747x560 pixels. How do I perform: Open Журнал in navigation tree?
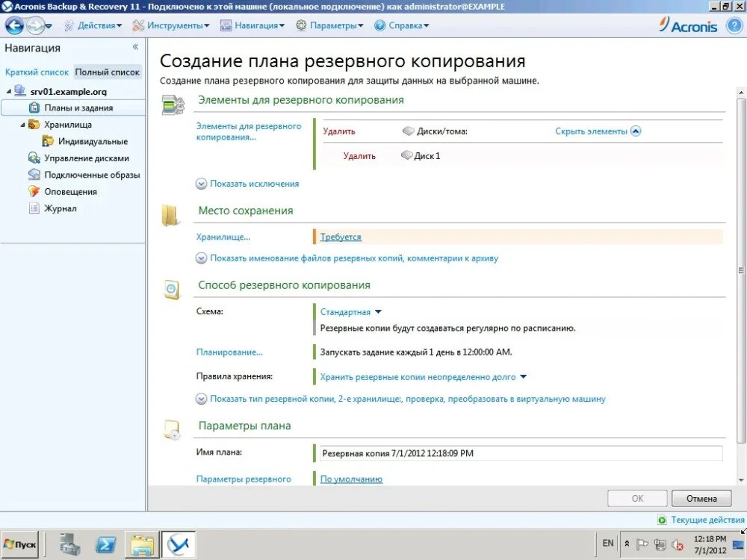click(60, 208)
